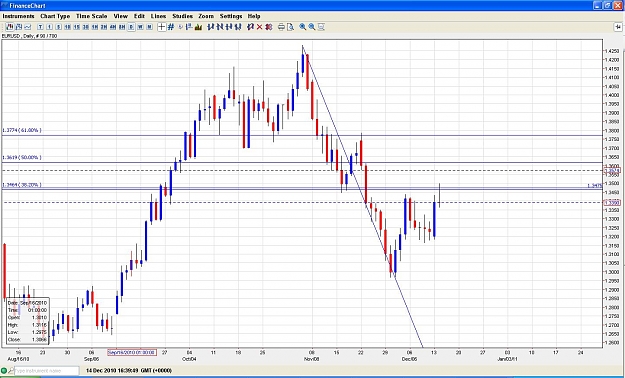Open the Edit menu
This screenshot has width=625, height=378.
point(139,16)
